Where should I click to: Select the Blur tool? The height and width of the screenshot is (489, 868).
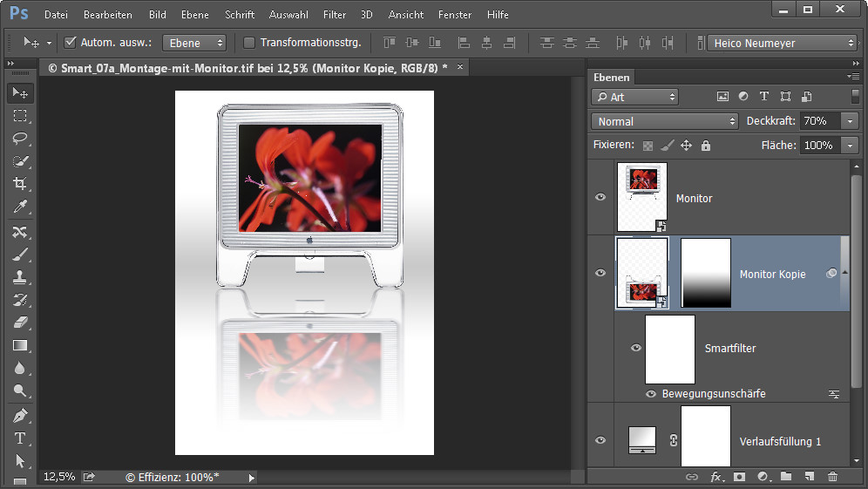point(20,368)
